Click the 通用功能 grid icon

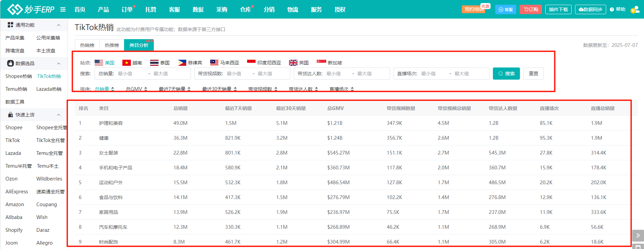(x=10, y=25)
